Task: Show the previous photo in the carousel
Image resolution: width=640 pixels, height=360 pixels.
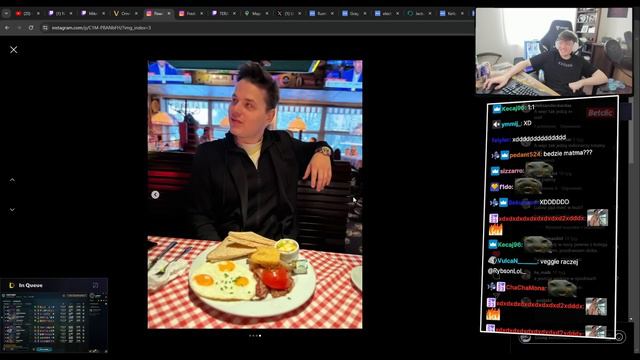Action: 155,195
